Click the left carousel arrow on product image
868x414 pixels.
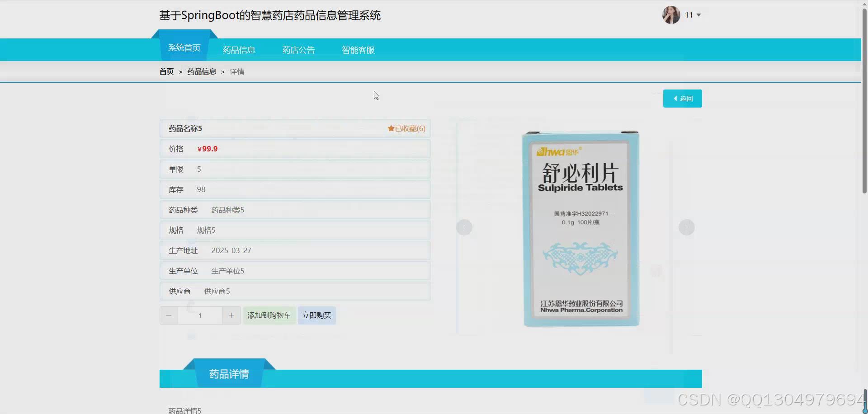(x=464, y=227)
